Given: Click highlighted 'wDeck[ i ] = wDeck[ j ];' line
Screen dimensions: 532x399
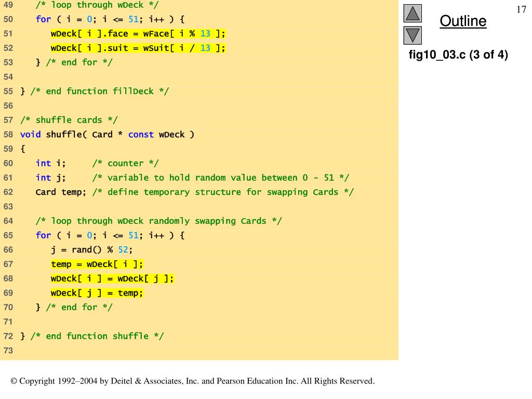Looking at the screenshot, I should click(x=112, y=278).
